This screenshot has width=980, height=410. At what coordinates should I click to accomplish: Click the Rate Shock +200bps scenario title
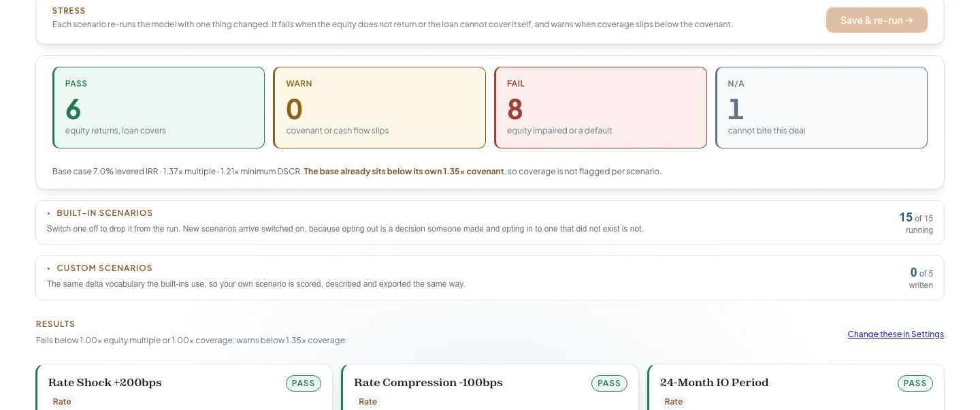click(105, 383)
